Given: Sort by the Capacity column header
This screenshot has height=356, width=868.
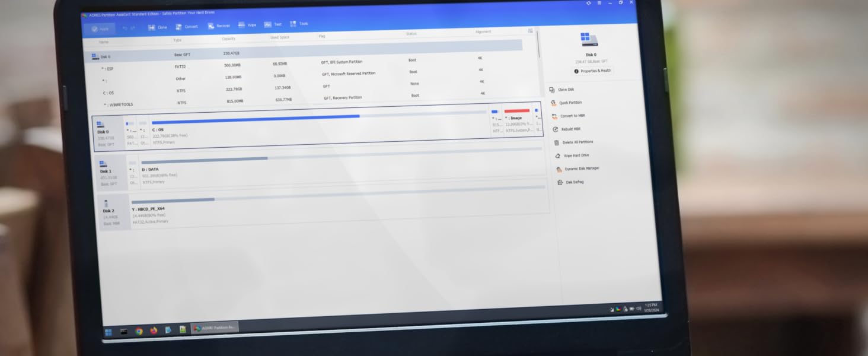Looking at the screenshot, I should [x=228, y=39].
